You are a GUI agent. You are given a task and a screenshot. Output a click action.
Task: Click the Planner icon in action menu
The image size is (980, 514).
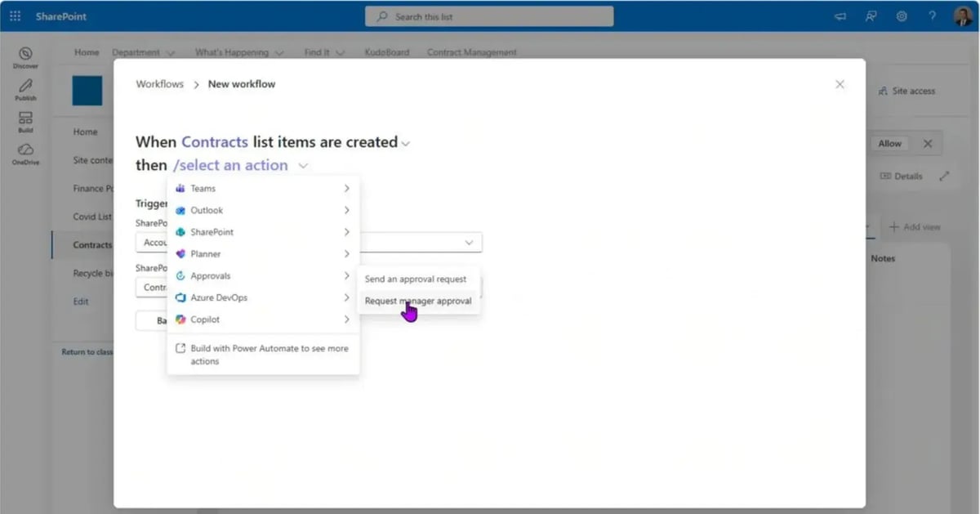pyautogui.click(x=181, y=254)
